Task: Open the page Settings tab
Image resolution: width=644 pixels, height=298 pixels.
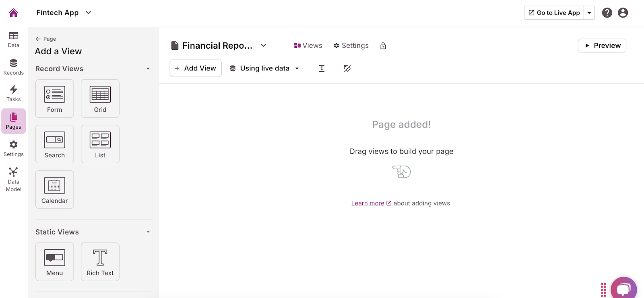Action: point(351,46)
